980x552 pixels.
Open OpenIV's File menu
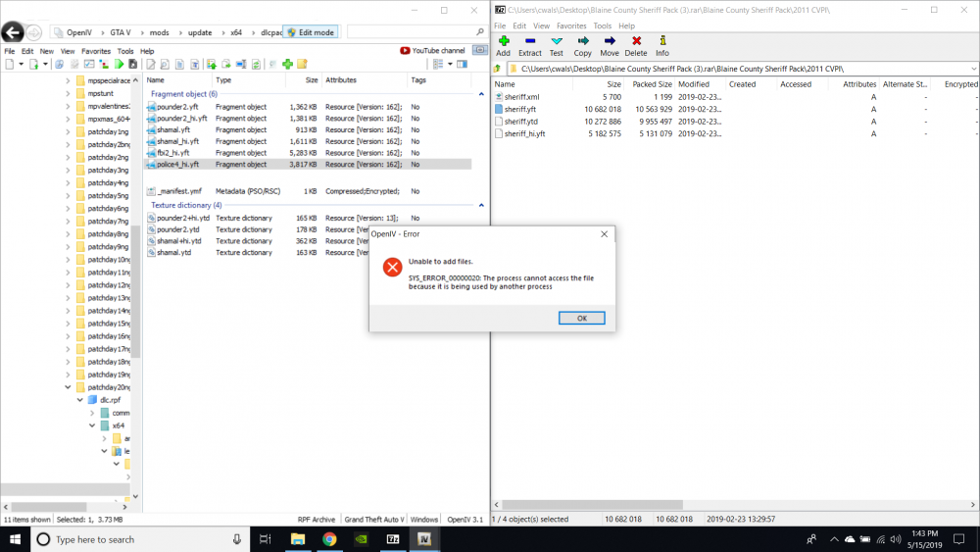pos(10,51)
